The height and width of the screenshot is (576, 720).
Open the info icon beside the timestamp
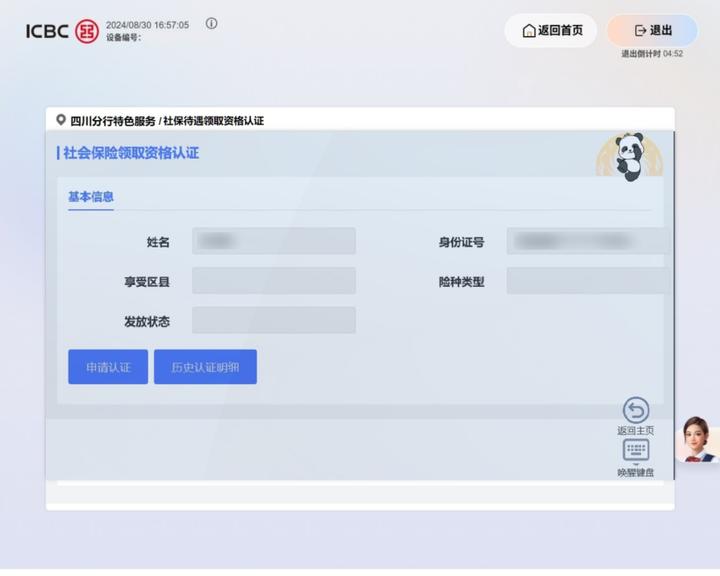[x=211, y=24]
